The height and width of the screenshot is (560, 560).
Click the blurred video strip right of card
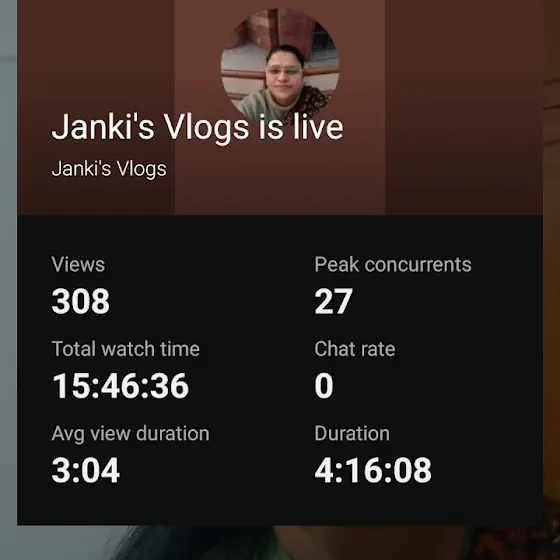pyautogui.click(x=551, y=262)
